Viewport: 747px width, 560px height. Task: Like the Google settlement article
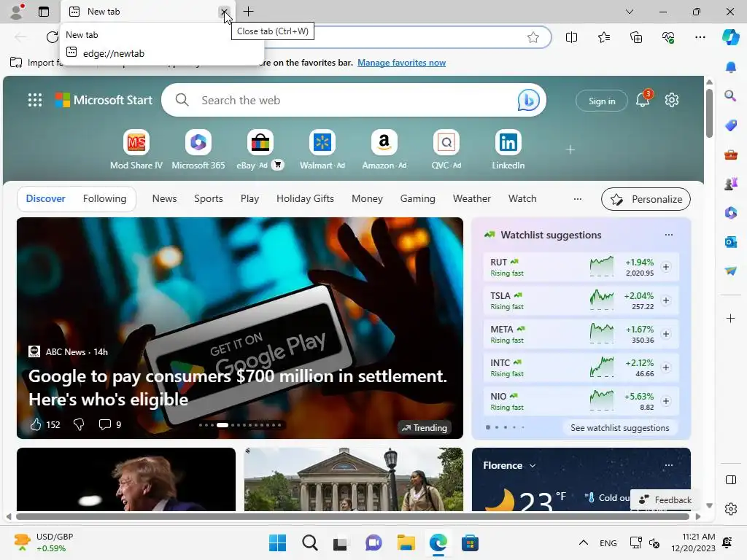pos(36,424)
